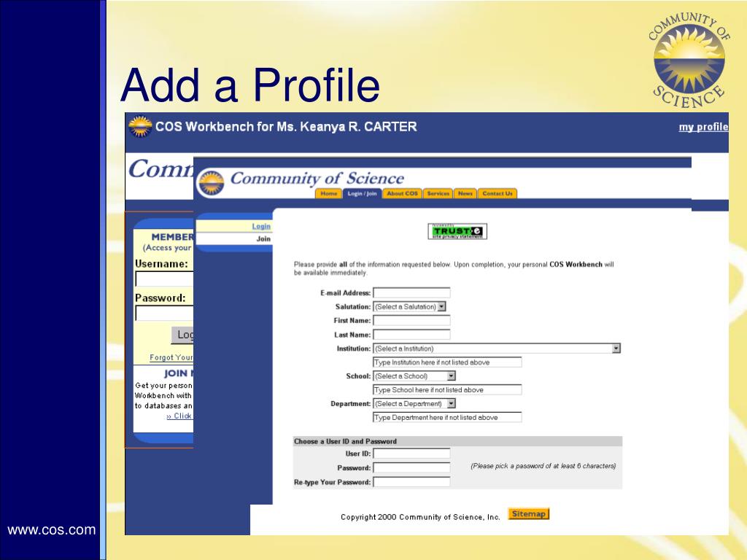Switch to the Login / Join tab
747x560 pixels.
tap(362, 193)
